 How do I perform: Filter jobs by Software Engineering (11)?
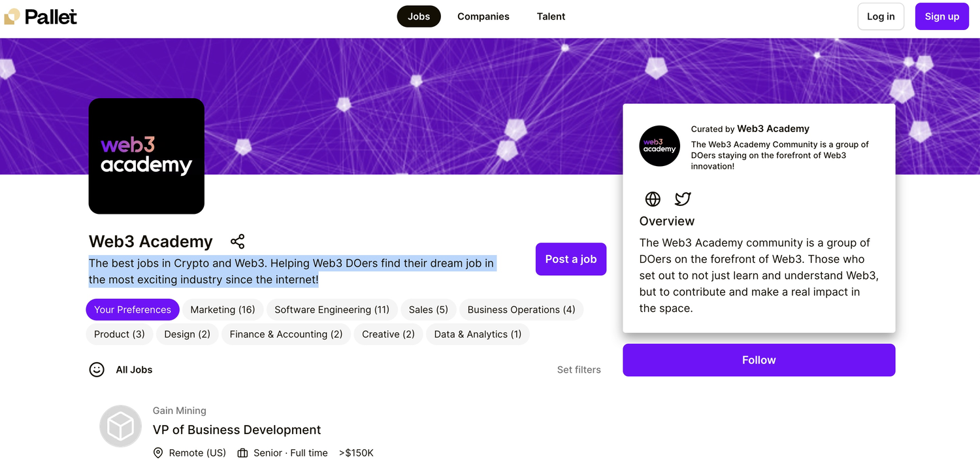coord(332,309)
